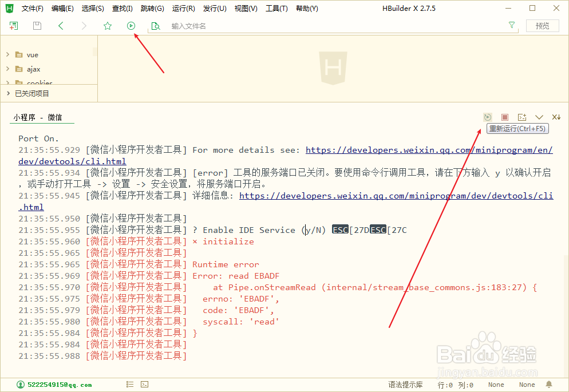Click the user avatar icon in status bar
Screen dimensions: 569x392
click(21, 385)
